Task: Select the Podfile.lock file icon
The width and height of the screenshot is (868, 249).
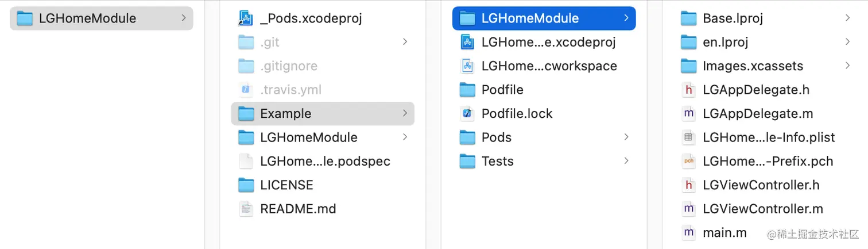Action: coord(467,114)
